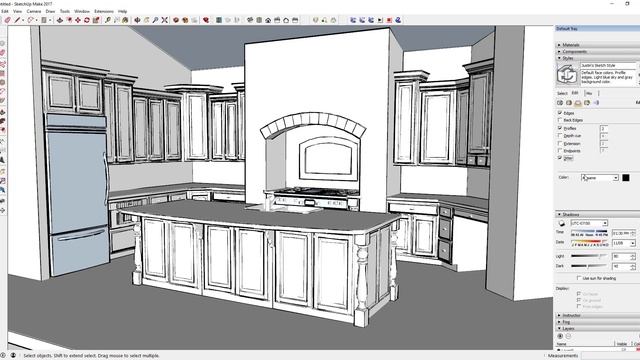Open the shadow Date dropdown
640x360 pixels.
(624, 243)
